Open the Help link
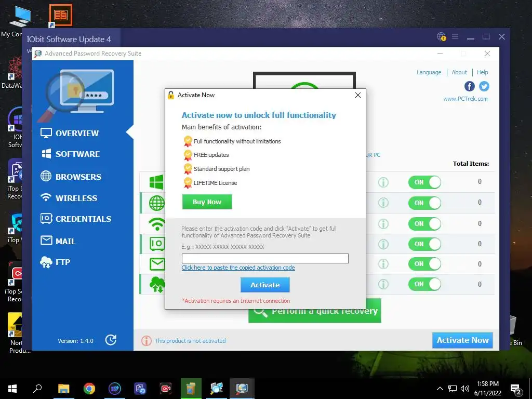532x399 pixels. pyautogui.click(x=482, y=72)
